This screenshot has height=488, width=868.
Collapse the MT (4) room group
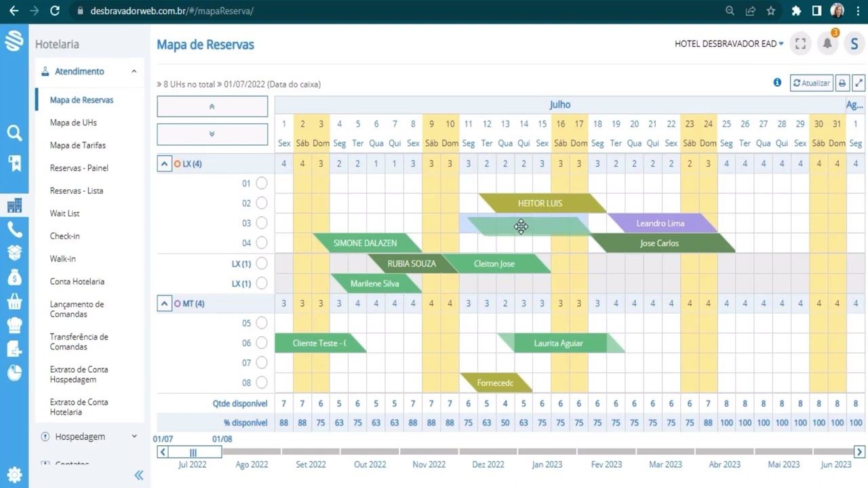pyautogui.click(x=164, y=303)
